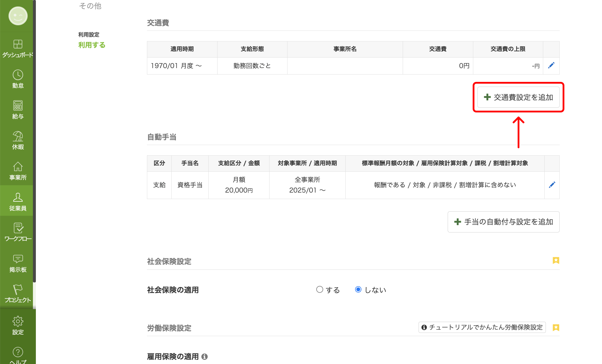
Task: Select the 利用する link under 利用設定
Action: click(92, 45)
